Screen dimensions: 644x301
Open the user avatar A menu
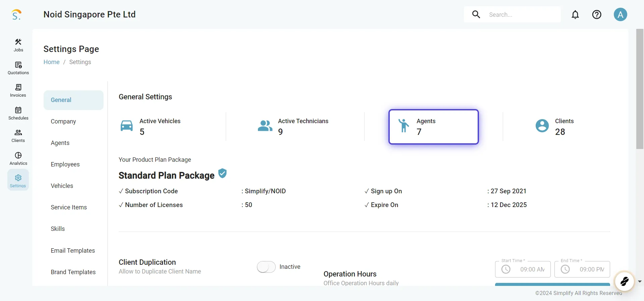(620, 14)
